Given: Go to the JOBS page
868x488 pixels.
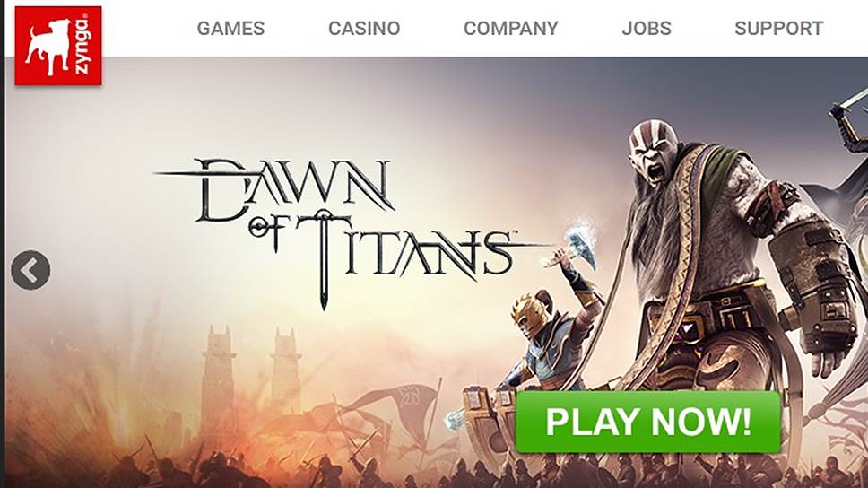Looking at the screenshot, I should point(647,28).
